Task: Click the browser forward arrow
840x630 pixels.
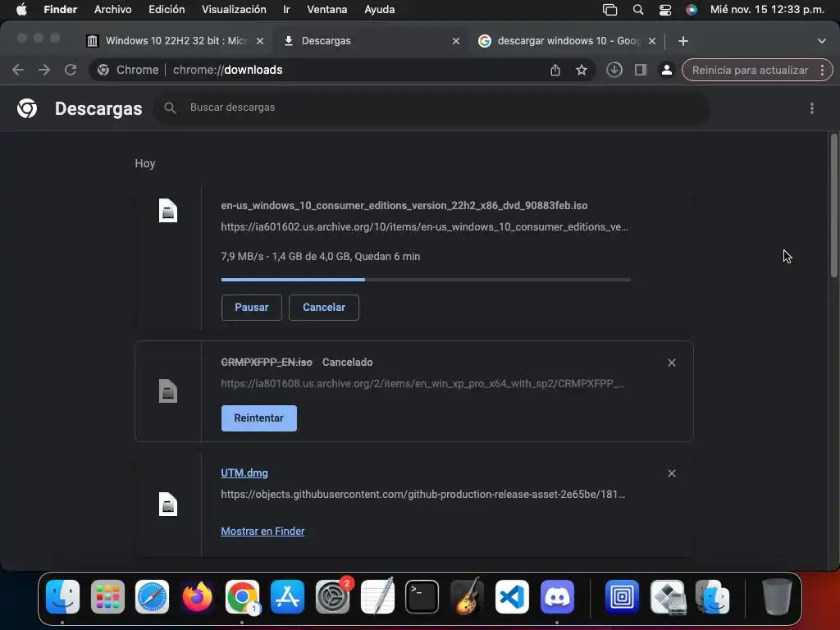Action: (44, 70)
